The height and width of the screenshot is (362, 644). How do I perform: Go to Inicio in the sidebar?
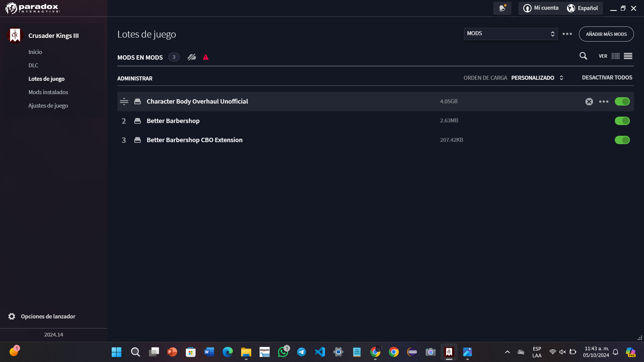pyautogui.click(x=35, y=52)
